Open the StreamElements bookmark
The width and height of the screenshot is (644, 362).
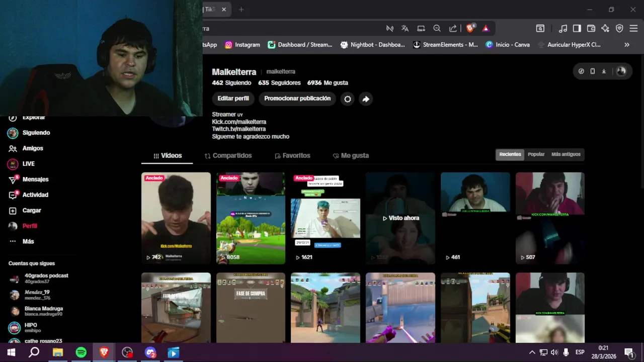pos(445,45)
